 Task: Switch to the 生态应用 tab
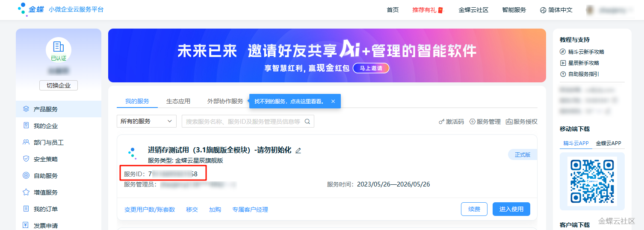pos(178,101)
